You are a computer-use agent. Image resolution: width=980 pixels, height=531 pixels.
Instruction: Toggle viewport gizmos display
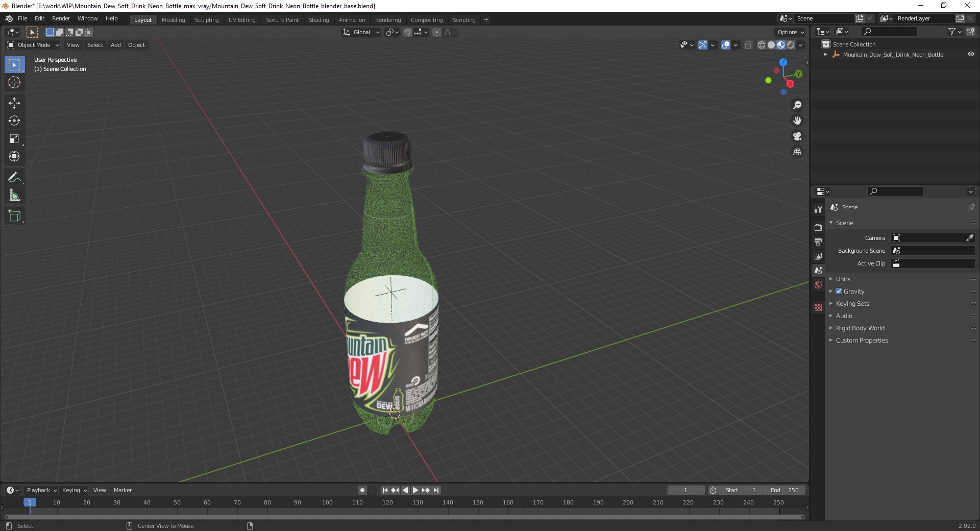coord(703,45)
